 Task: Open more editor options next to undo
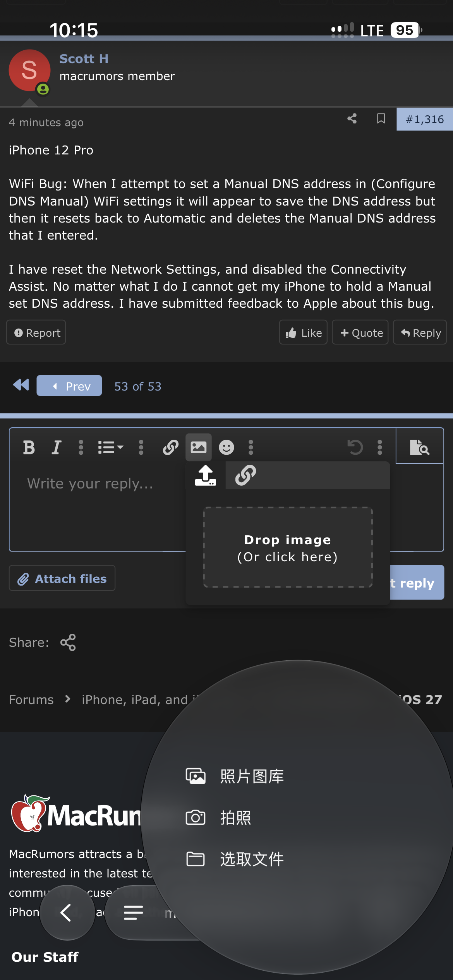380,447
